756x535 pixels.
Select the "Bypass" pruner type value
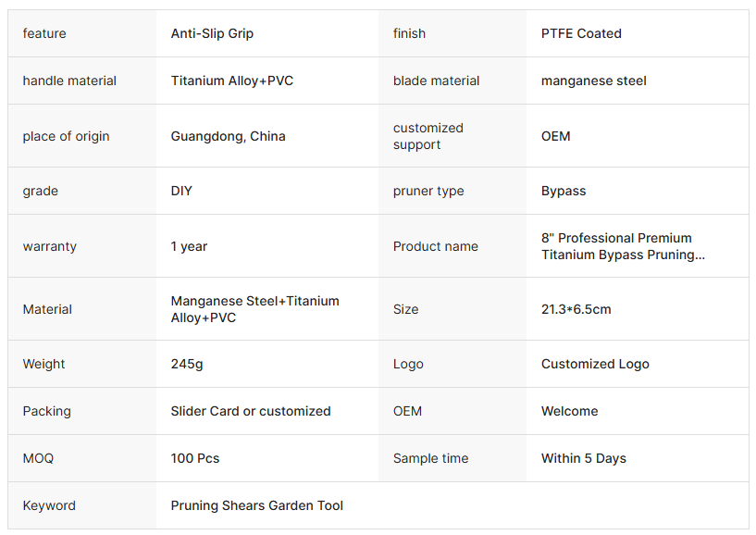564,191
